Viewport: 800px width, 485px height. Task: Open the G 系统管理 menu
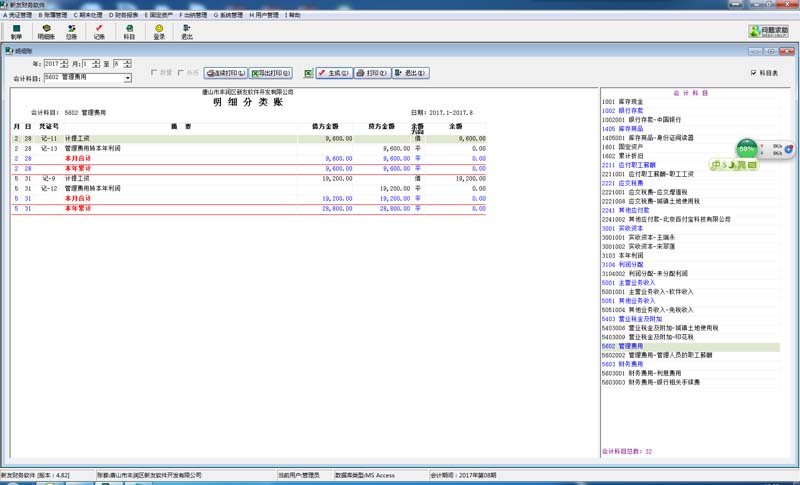(228, 15)
